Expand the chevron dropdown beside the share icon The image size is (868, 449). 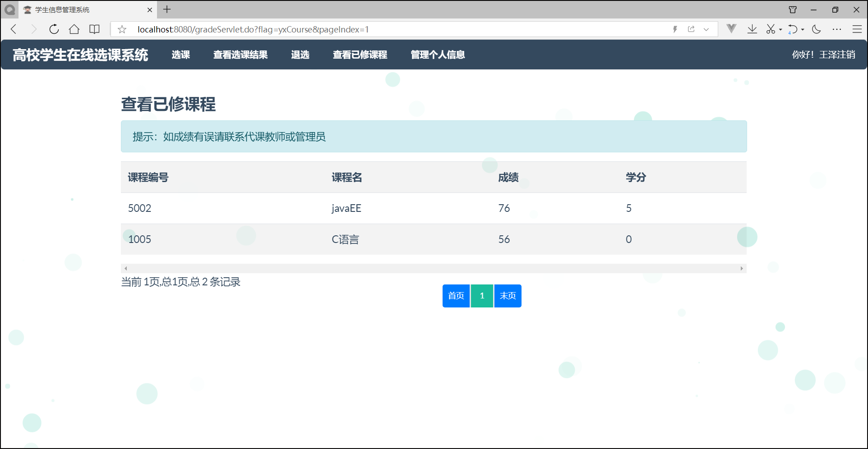click(x=706, y=29)
